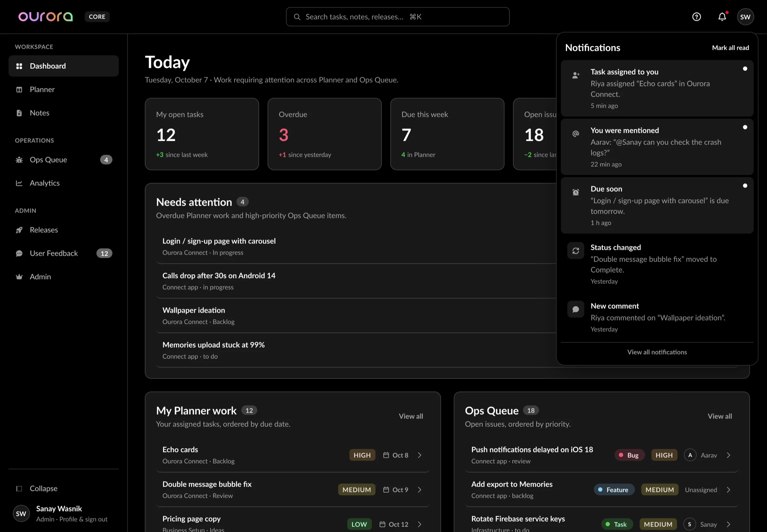Click the Status changed refresh icon
This screenshot has height=532, width=767.
pos(576,251)
